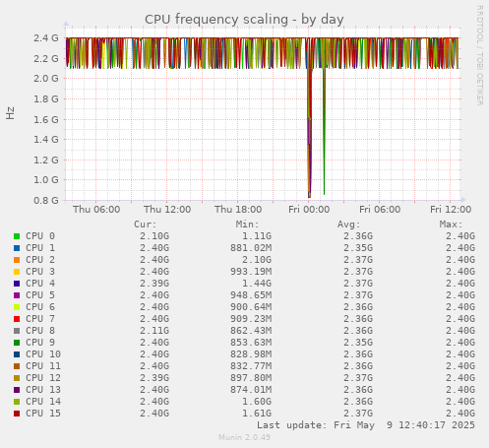Click the CPU 12 minimum value '897.80M'
This screenshot has height=448, width=489.
coord(251,378)
